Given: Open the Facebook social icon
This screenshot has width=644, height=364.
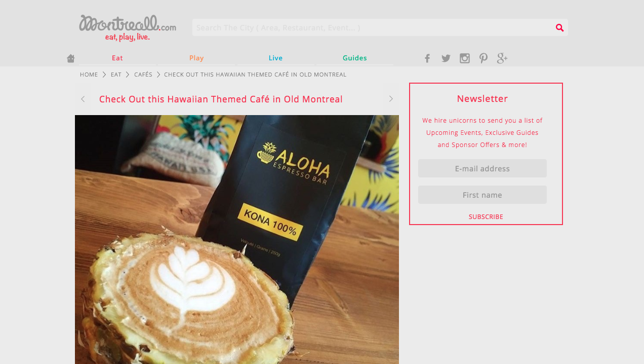Looking at the screenshot, I should 427,58.
